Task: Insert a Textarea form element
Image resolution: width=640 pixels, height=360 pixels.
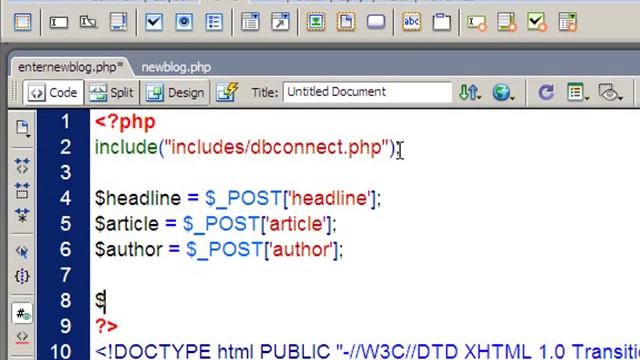Action: (118, 22)
